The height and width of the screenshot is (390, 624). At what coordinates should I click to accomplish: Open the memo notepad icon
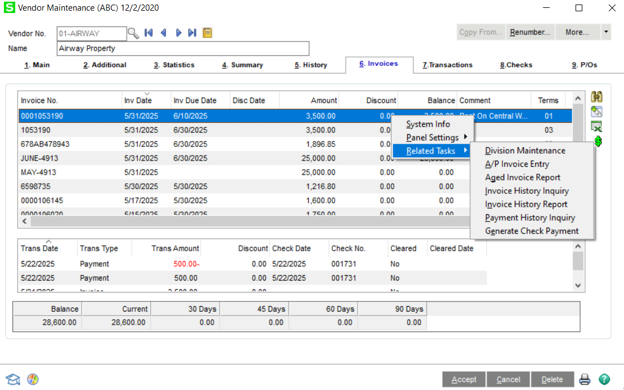[x=207, y=33]
